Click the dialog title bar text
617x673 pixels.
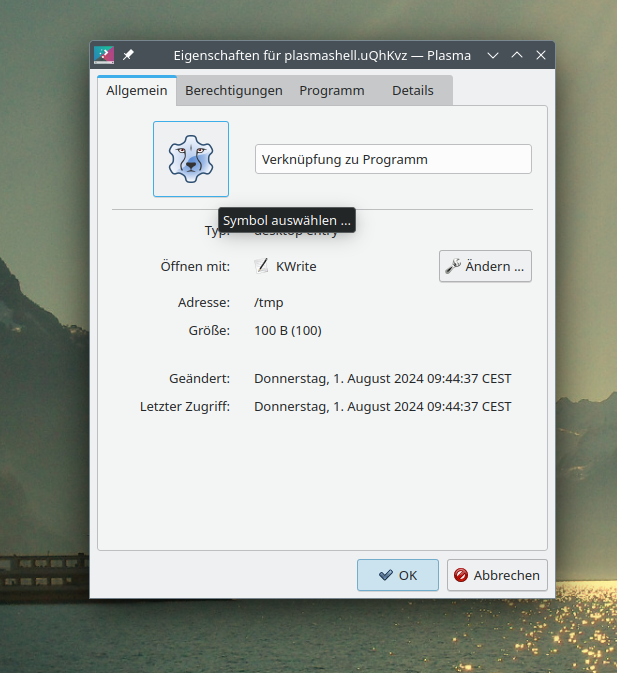tap(322, 55)
